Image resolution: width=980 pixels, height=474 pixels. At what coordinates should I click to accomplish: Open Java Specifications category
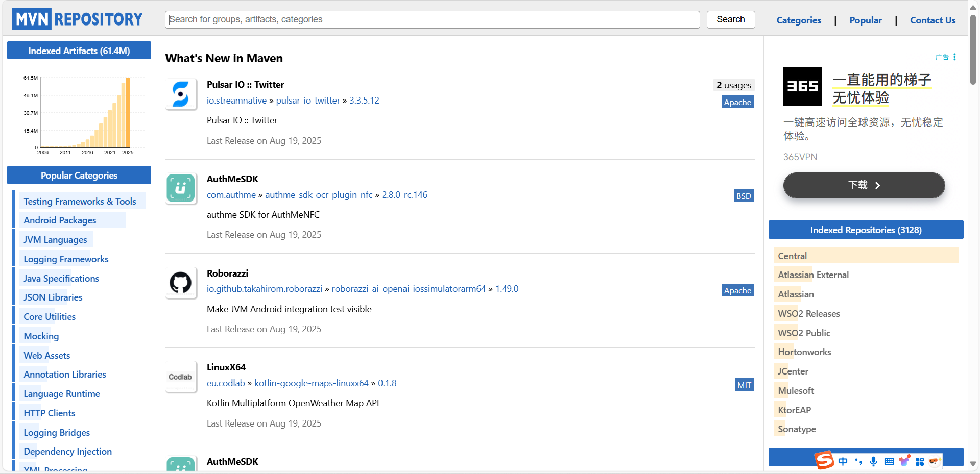tap(61, 278)
